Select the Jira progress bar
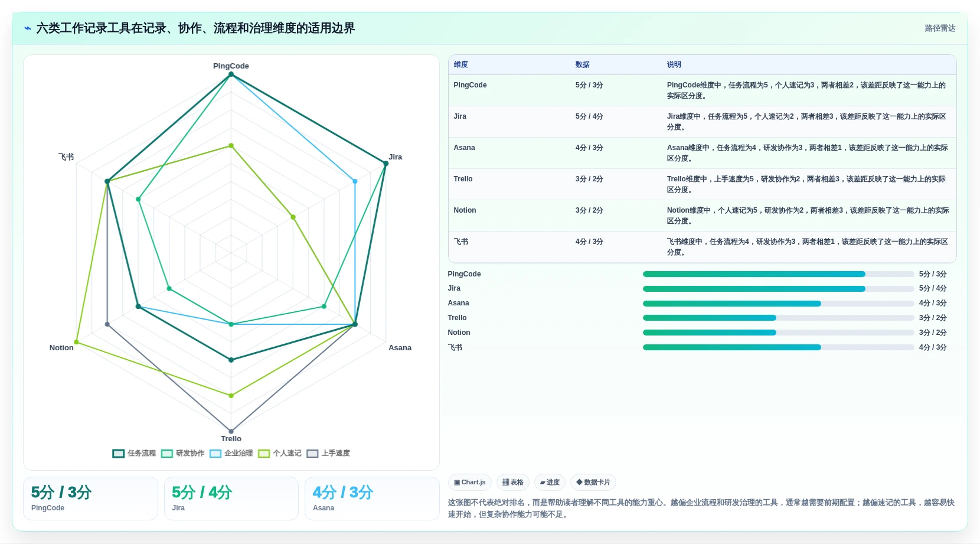980x544 pixels. tap(778, 289)
